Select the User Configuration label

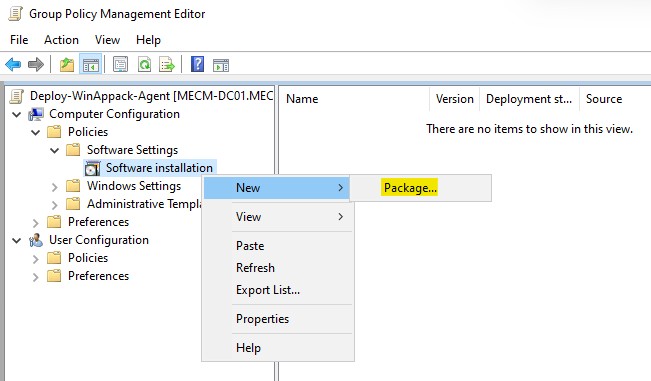click(99, 240)
